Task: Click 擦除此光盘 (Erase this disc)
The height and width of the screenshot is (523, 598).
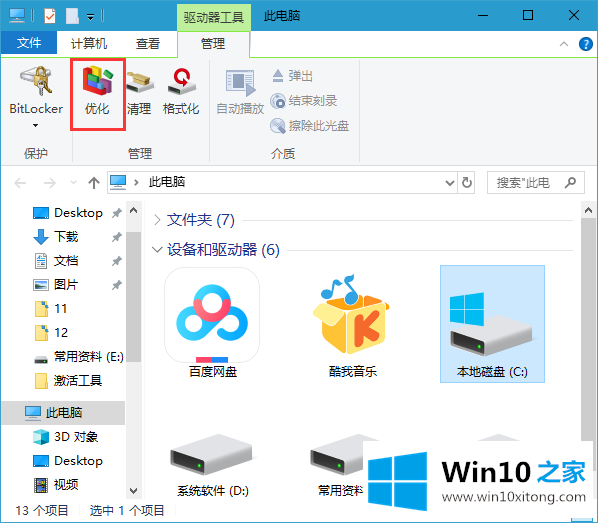Action: click(x=309, y=126)
